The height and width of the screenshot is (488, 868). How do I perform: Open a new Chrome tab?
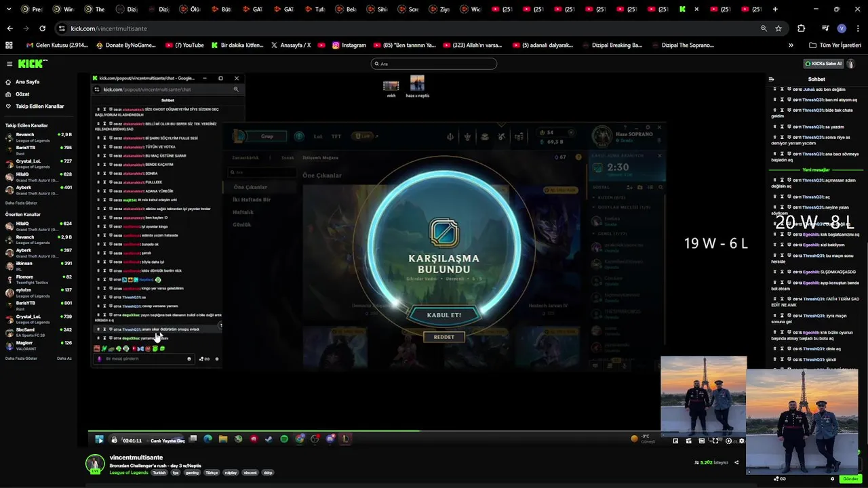[775, 9]
